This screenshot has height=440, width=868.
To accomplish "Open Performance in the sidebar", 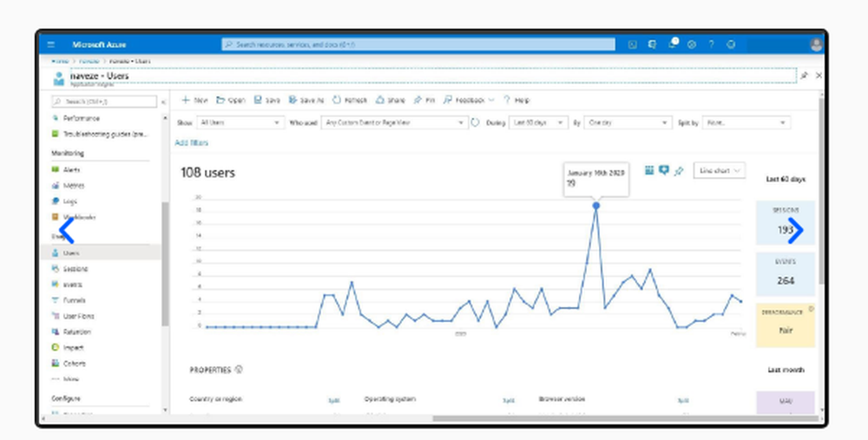I will (x=81, y=118).
